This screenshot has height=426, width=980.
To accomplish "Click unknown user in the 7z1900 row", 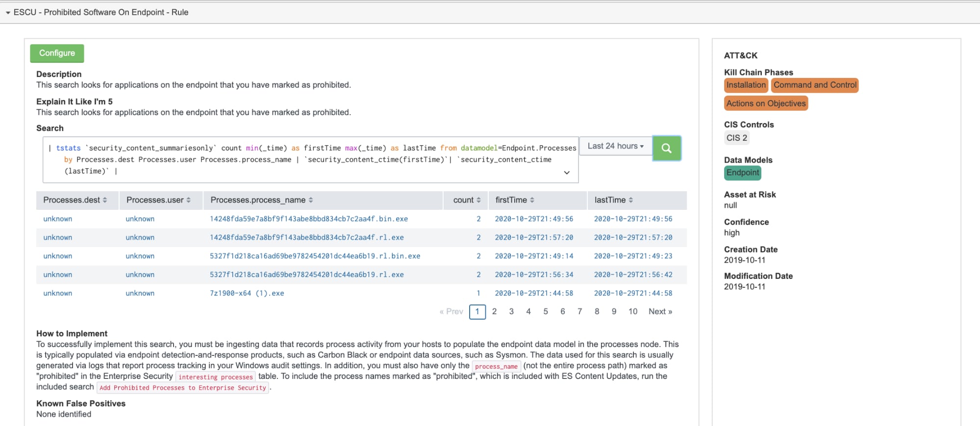I will [140, 294].
